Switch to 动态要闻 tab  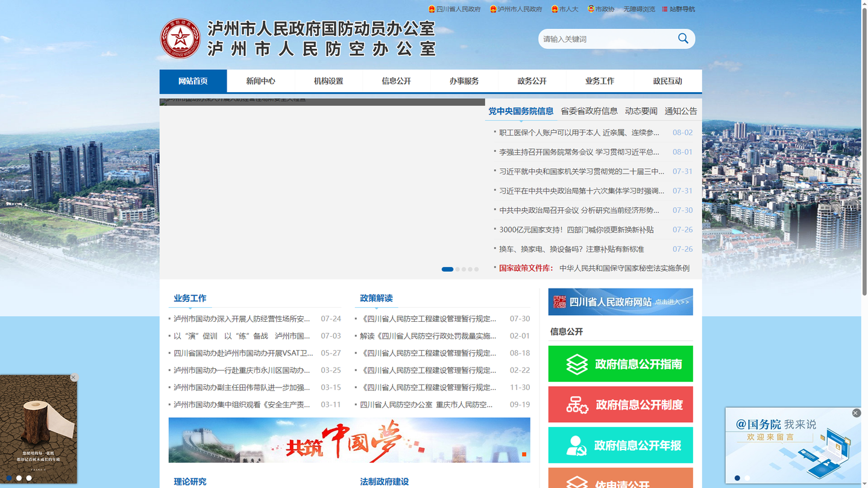[641, 111]
